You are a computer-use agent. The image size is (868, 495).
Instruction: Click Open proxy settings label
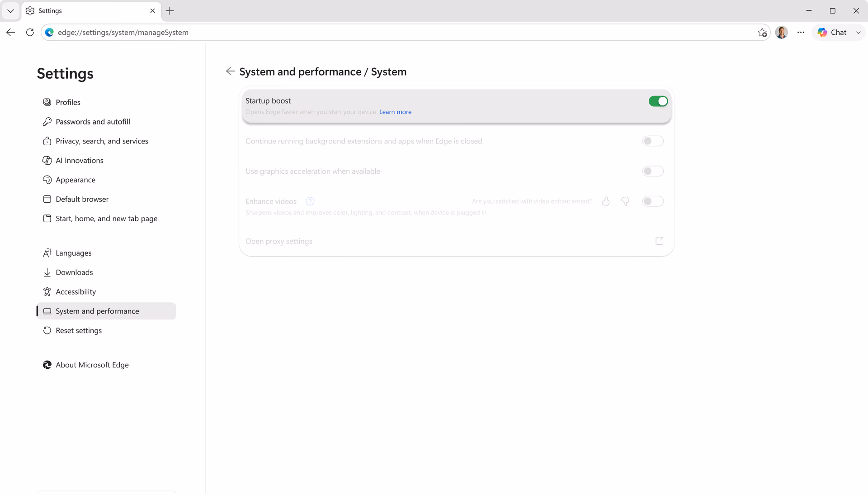(x=279, y=242)
